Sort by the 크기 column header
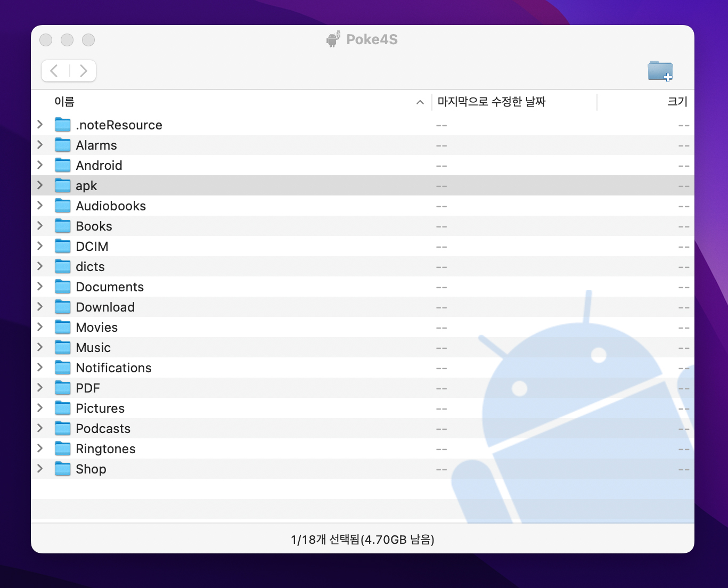The width and height of the screenshot is (728, 588). [677, 102]
